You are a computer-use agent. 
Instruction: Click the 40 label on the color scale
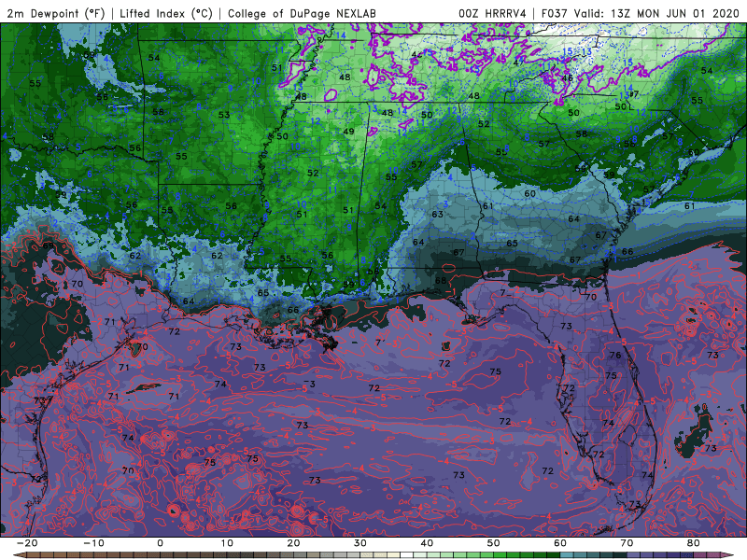pyautogui.click(x=427, y=543)
